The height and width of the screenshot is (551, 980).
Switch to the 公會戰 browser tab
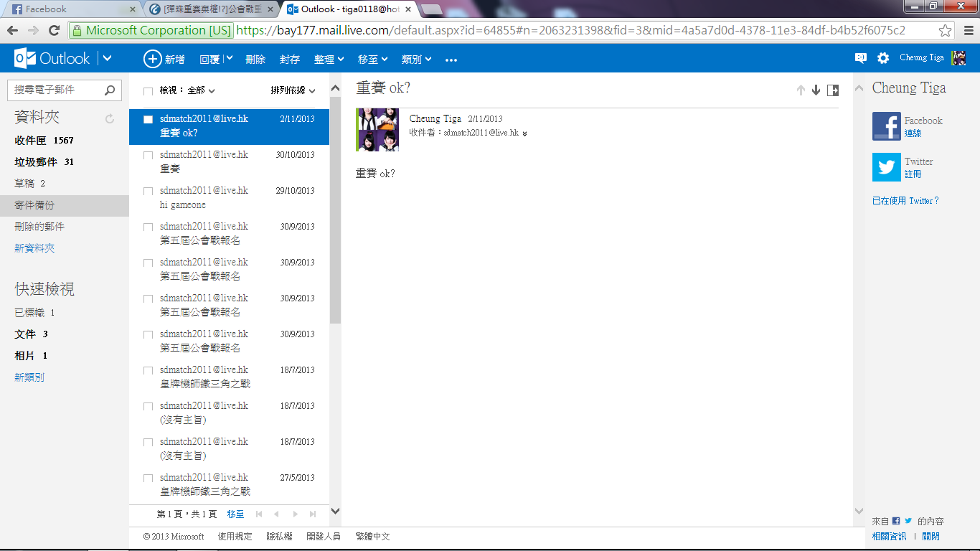tap(211, 9)
